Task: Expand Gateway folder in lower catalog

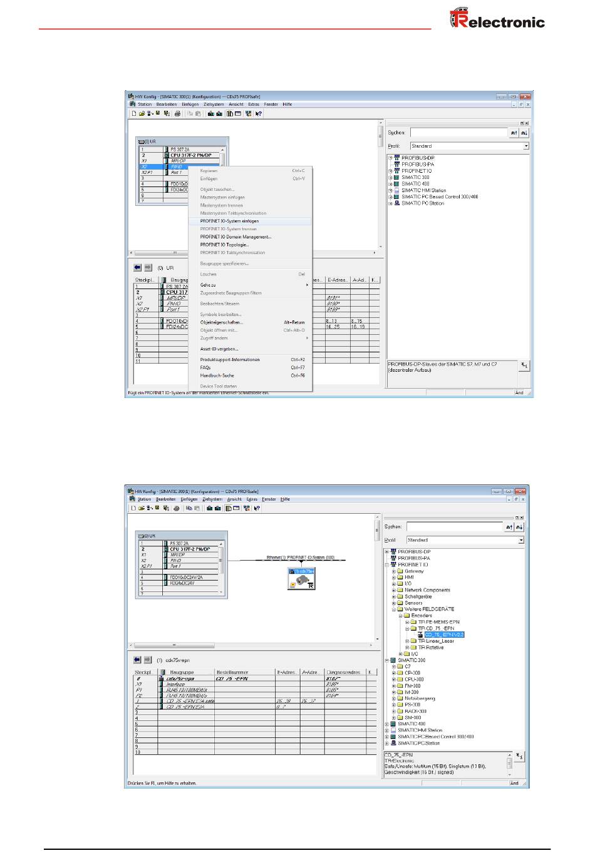Action: (x=394, y=571)
